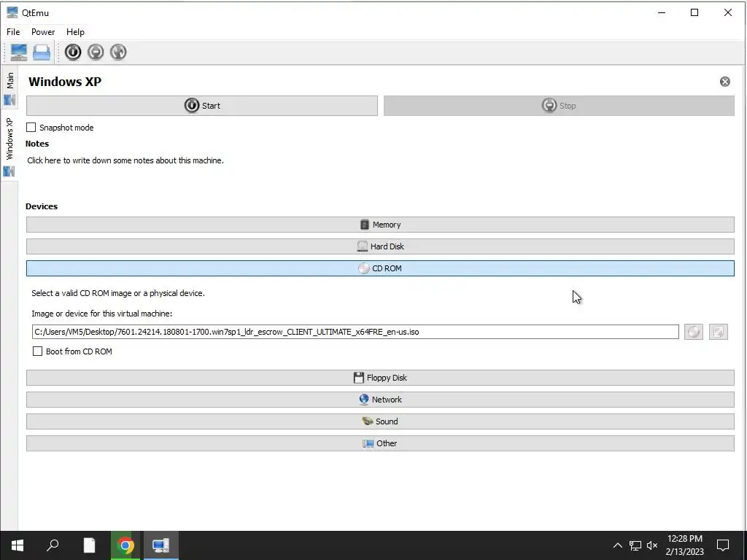Open the network status tray icon
Viewport: 747px width, 560px height.
coord(635,545)
